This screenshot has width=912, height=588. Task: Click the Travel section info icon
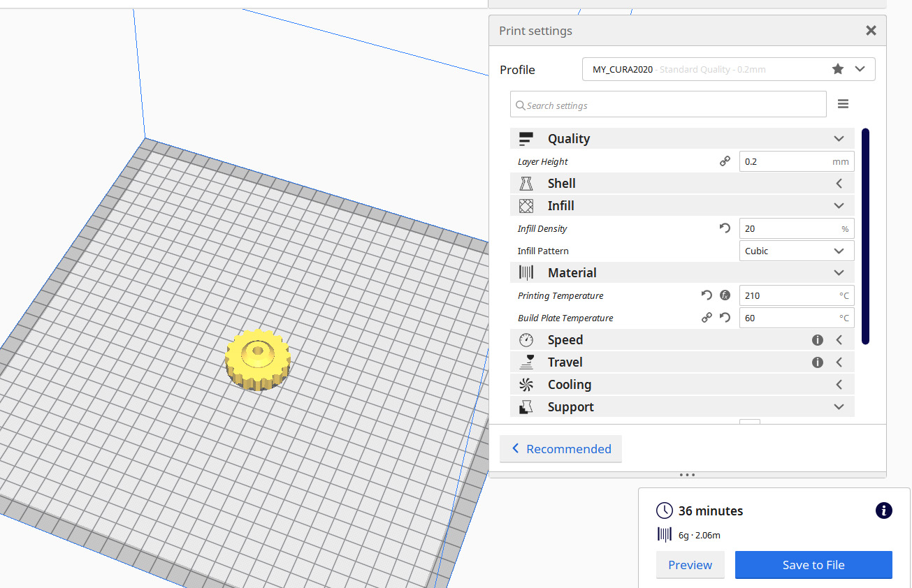[x=817, y=362]
